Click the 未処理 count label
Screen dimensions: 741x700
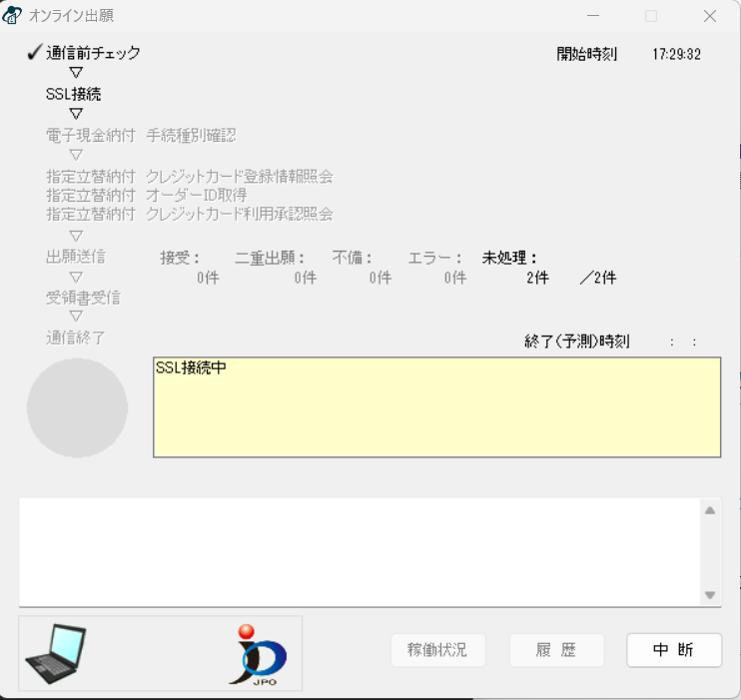(x=509, y=258)
